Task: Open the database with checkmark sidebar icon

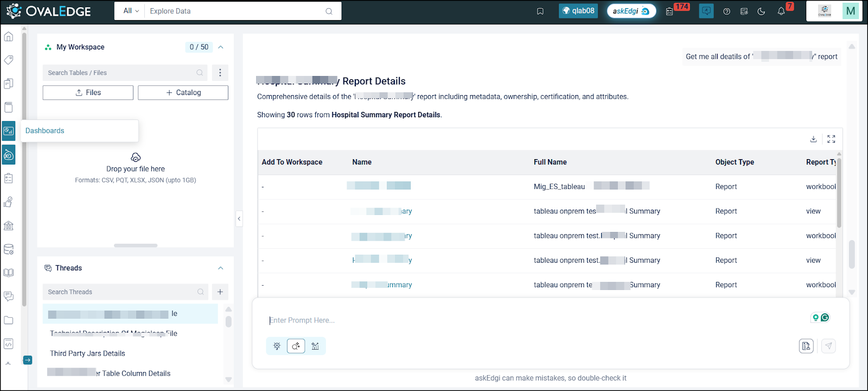Action: pos(9,249)
